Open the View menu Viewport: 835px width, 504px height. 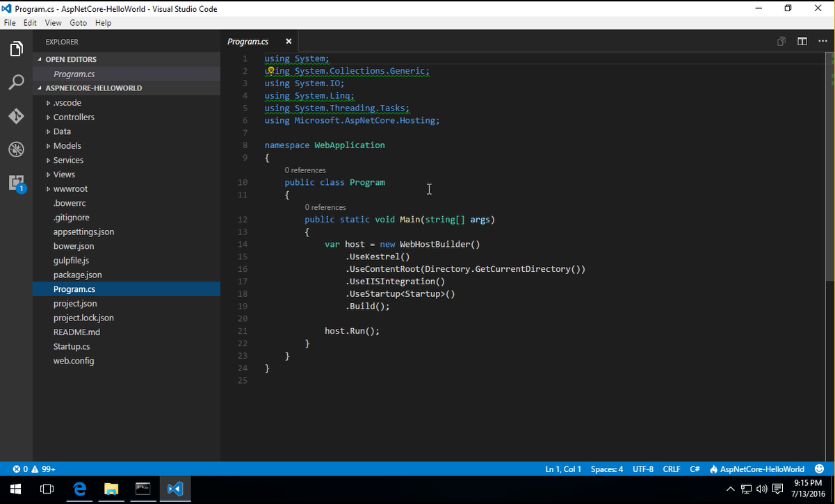tap(53, 22)
